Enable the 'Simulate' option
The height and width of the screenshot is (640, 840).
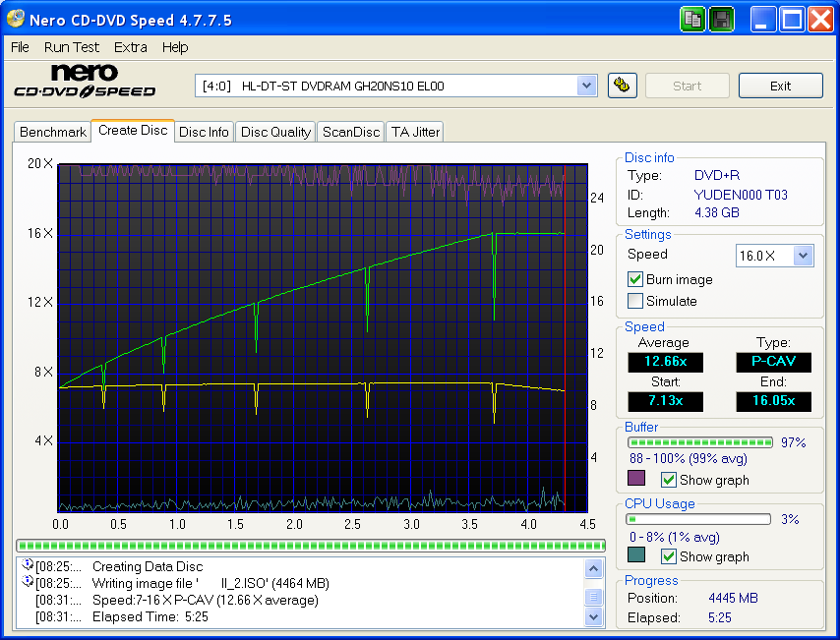[x=634, y=300]
